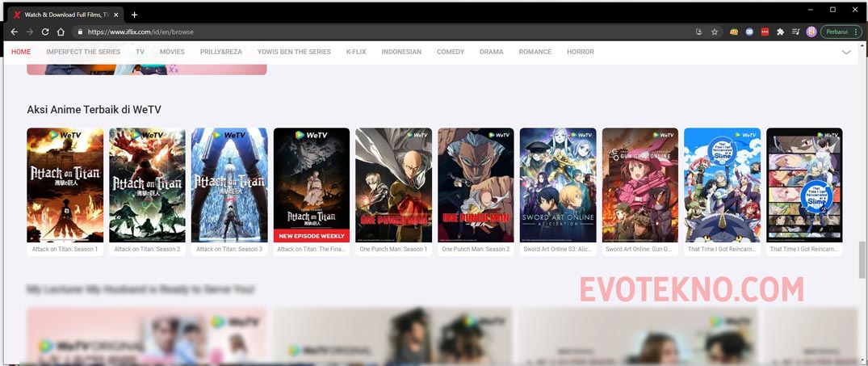Viewport: 868px width, 366px height.
Task: Click the browser forward arrow
Action: coord(30,32)
